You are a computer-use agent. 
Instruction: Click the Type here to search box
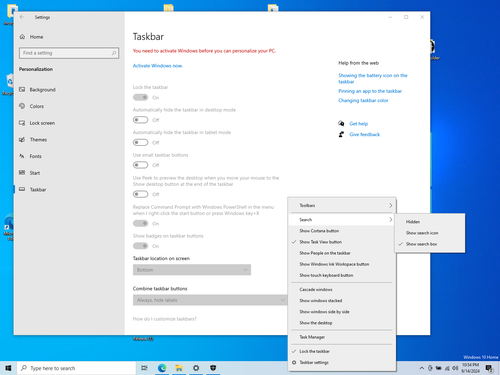coord(77,368)
